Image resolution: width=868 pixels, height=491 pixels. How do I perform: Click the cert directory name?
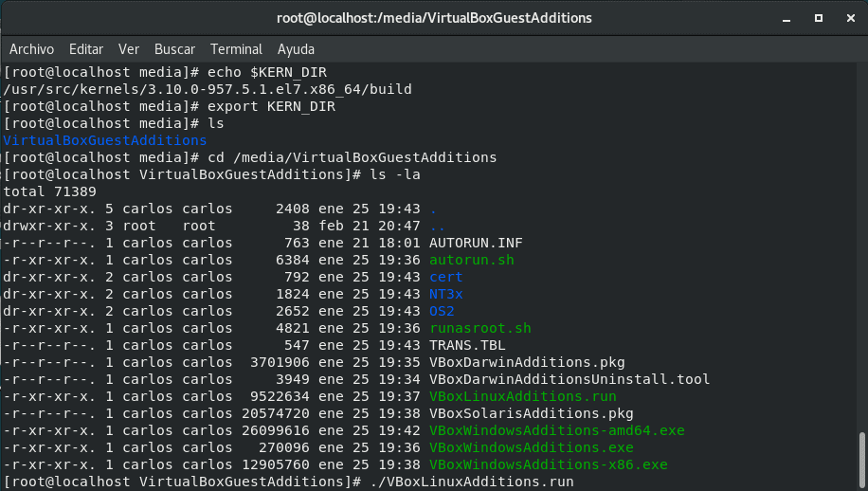coord(445,277)
